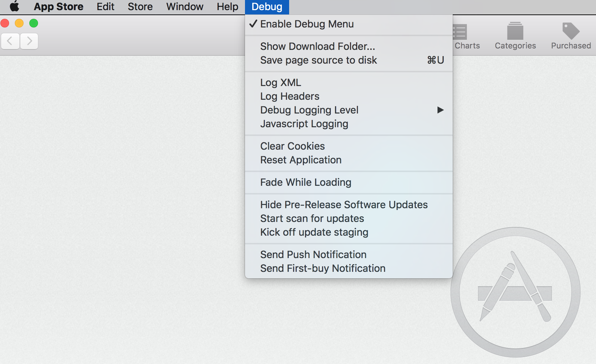Toggle Fade While Loading
596x364 pixels.
click(x=349, y=182)
